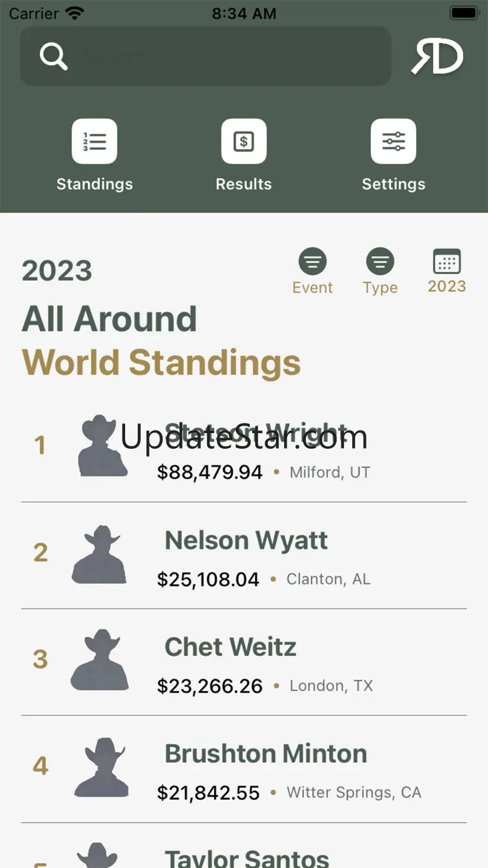Screen dimensions: 488x868
Task: Tap Chet Weitz's cowboy silhouette avatar
Action: (100, 661)
